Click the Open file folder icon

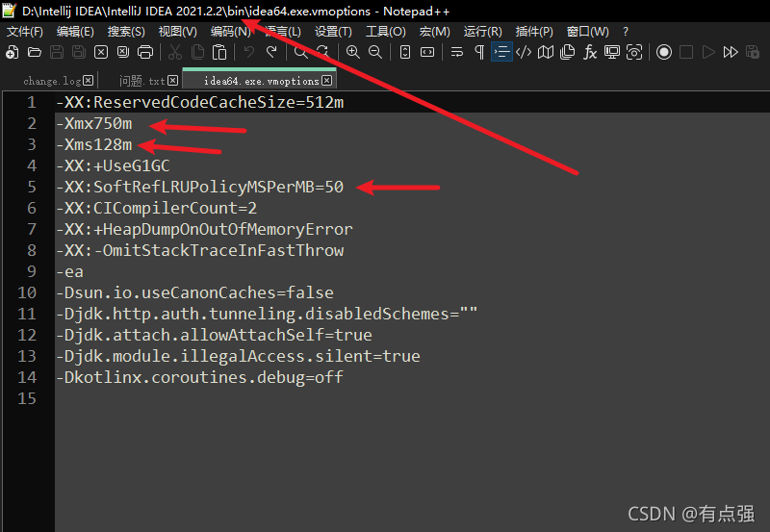pos(35,52)
